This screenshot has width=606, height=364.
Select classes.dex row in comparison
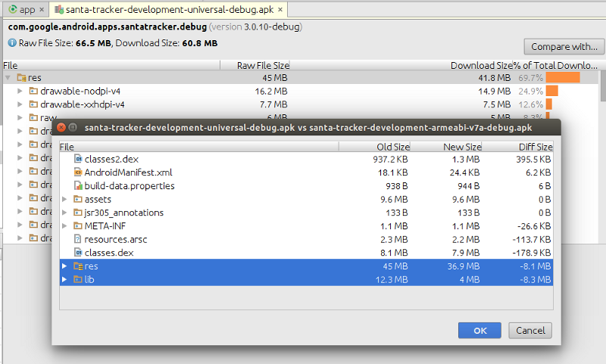coord(306,253)
